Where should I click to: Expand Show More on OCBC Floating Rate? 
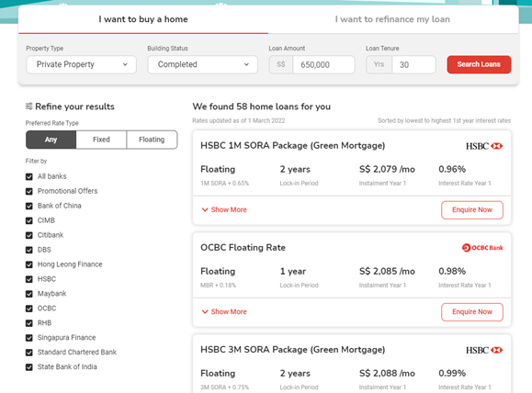[224, 312]
